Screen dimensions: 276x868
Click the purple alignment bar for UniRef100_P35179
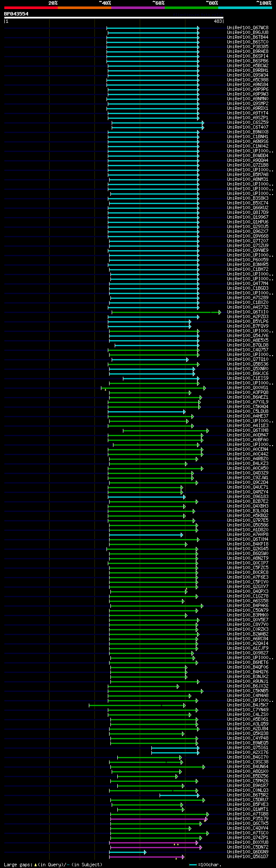click(x=159, y=818)
